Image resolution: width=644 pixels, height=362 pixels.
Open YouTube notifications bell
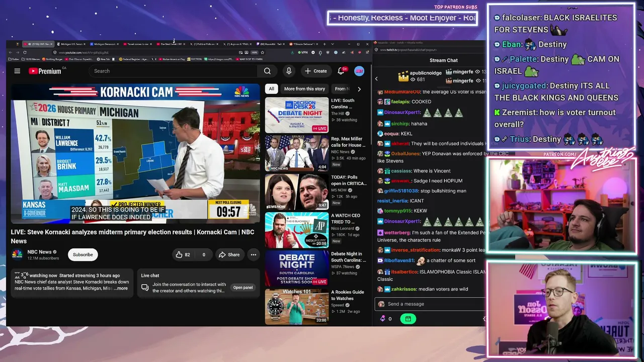(341, 71)
